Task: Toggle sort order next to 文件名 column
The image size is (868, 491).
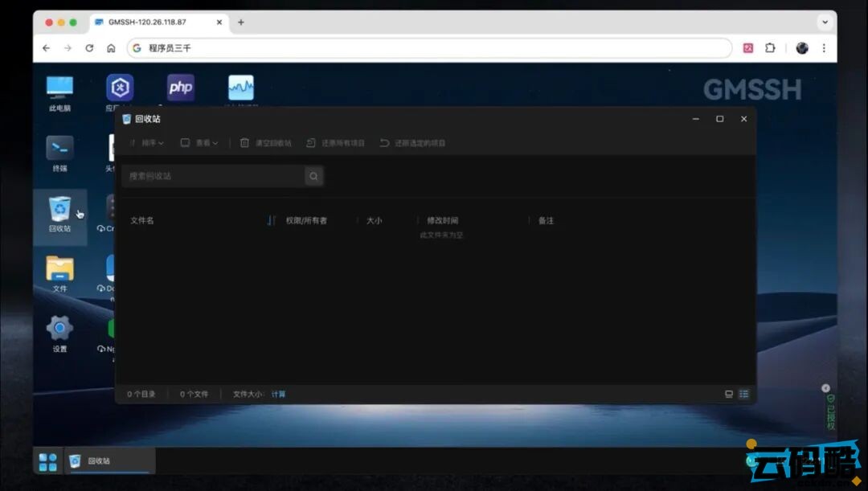Action: coord(271,220)
